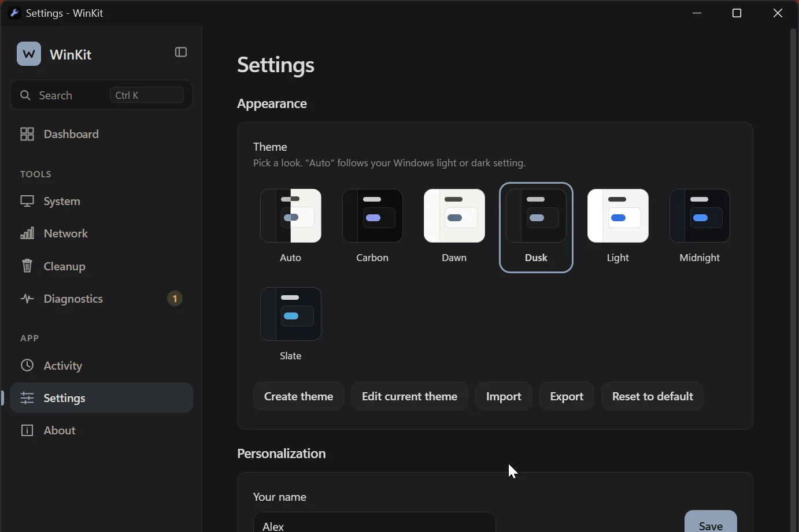Click the Diagnostics notification badge
799x532 pixels.
175,299
